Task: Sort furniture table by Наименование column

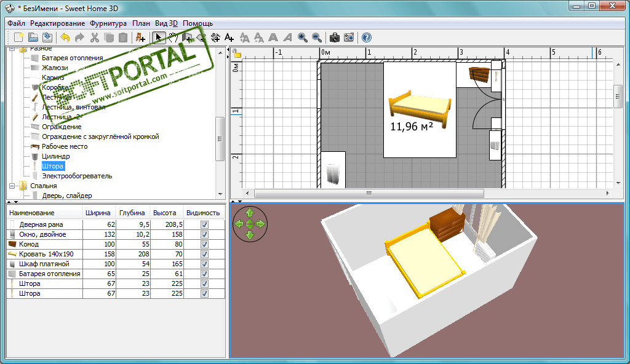Action: click(x=44, y=213)
